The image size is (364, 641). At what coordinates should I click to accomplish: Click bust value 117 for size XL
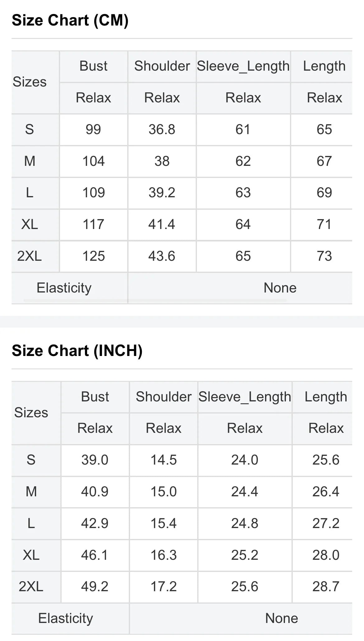(x=93, y=224)
